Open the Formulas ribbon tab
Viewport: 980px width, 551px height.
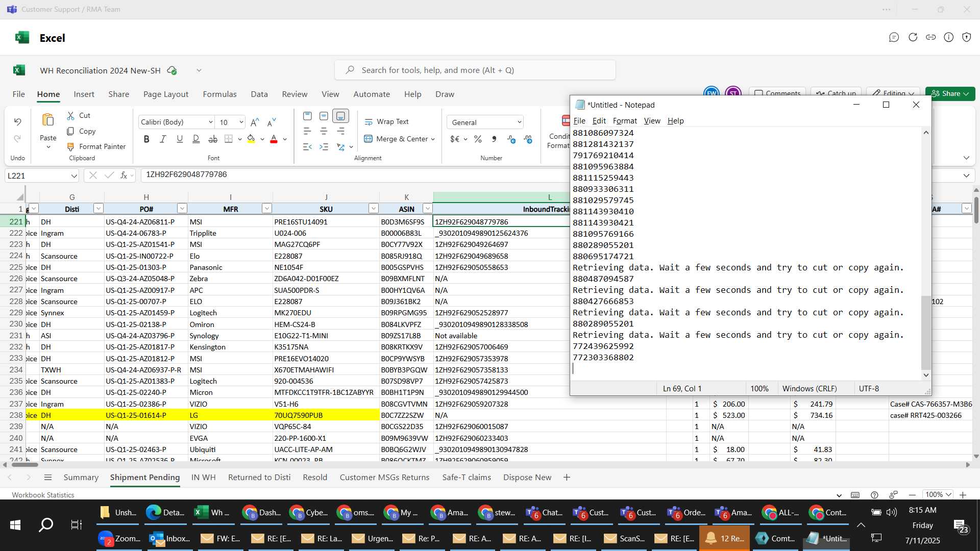tap(219, 94)
